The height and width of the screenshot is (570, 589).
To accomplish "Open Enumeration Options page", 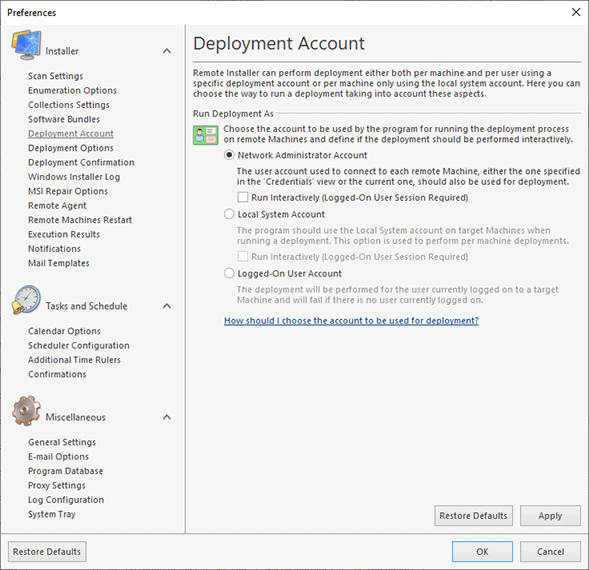I will [x=72, y=91].
